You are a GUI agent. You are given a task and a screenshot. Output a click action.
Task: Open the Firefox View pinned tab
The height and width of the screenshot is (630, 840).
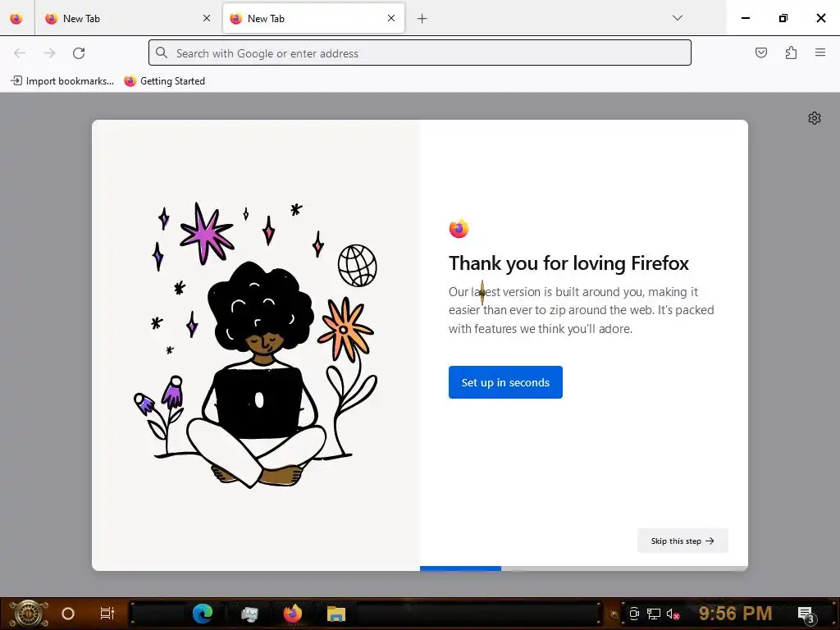tap(16, 18)
